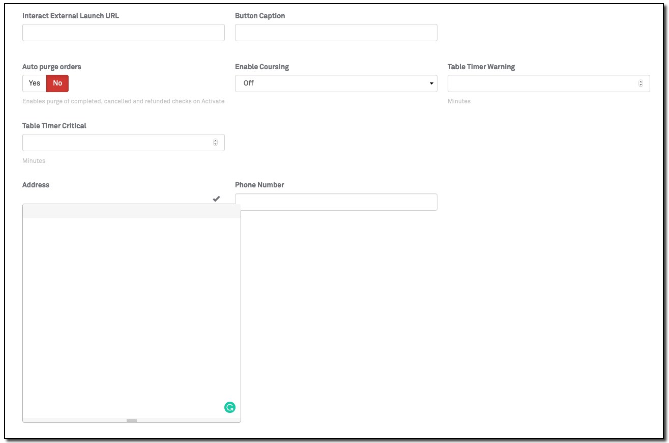Click the Table Timer Warning label
The height and width of the screenshot is (443, 669).
point(481,67)
